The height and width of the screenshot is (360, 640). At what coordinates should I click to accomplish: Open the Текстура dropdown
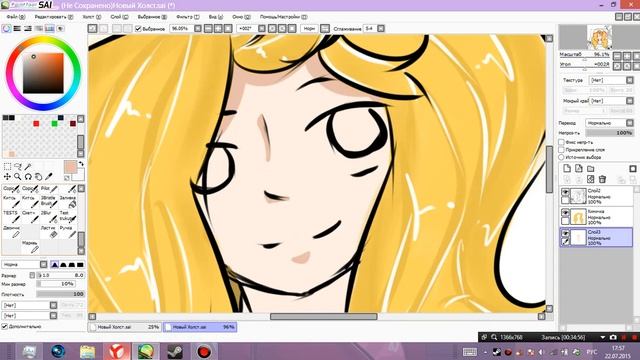coord(611,80)
